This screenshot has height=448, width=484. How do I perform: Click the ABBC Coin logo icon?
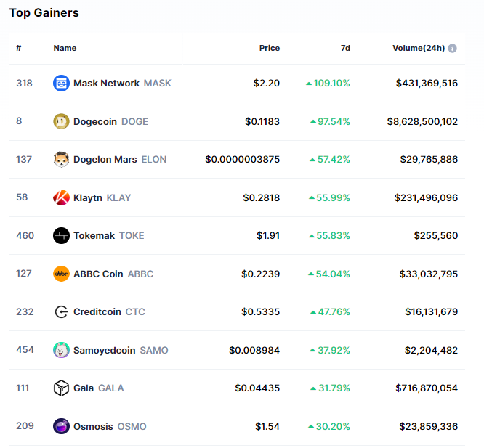[62, 274]
